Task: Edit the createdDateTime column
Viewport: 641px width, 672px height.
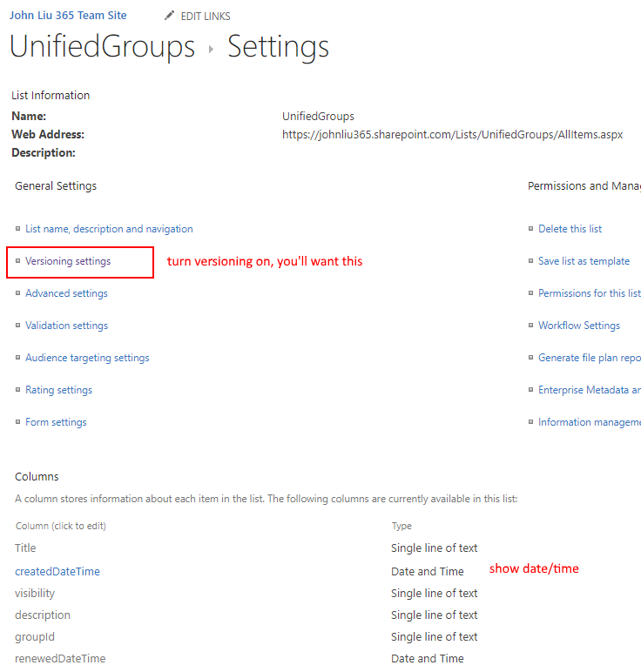Action: [57, 572]
